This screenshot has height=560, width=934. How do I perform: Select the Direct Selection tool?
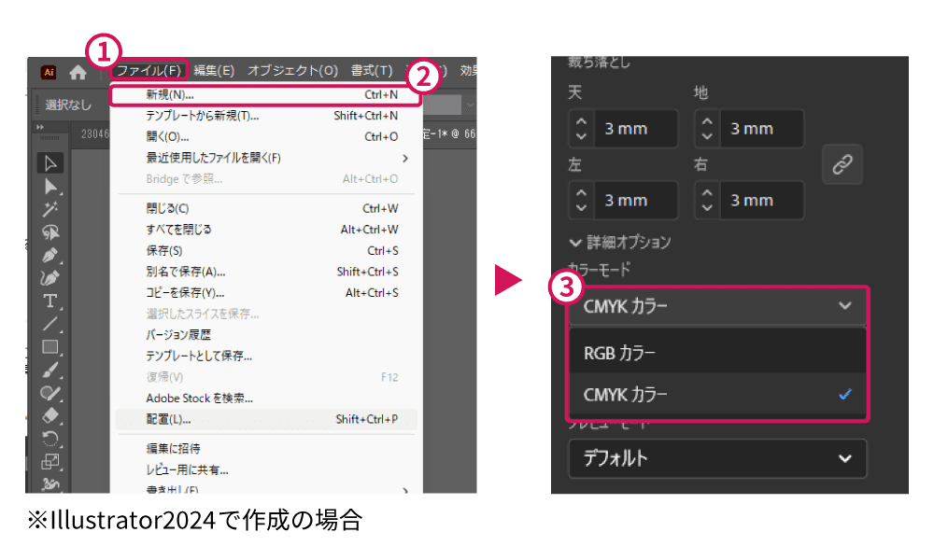pos(50,187)
